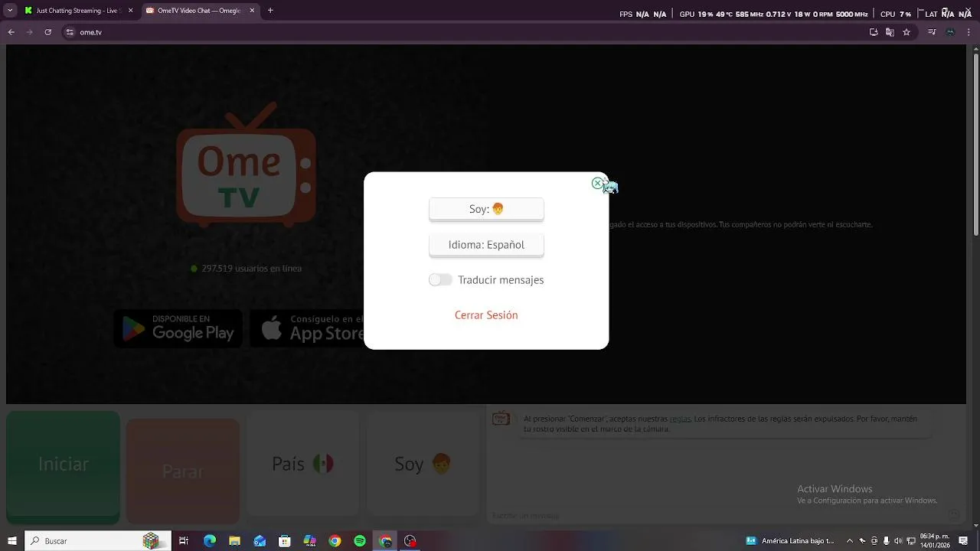Open the App Store badge

[308, 328]
